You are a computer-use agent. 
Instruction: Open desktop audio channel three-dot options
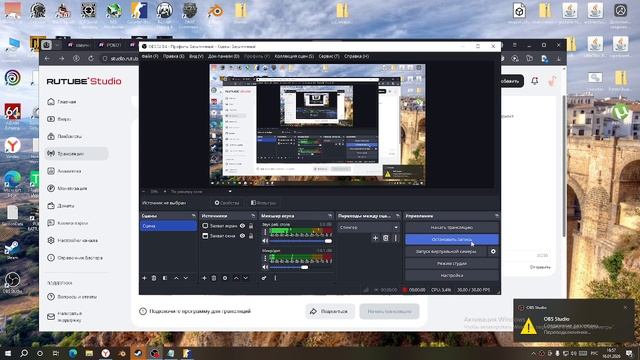point(265,232)
